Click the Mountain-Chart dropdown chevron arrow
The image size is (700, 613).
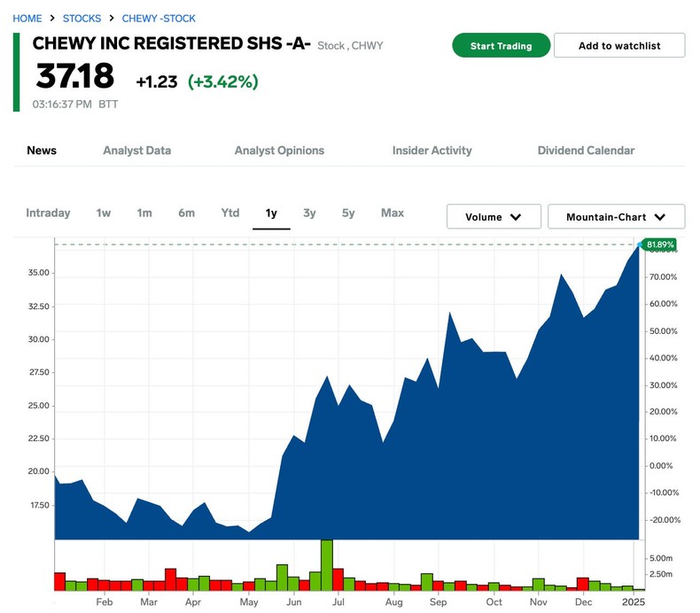click(660, 217)
